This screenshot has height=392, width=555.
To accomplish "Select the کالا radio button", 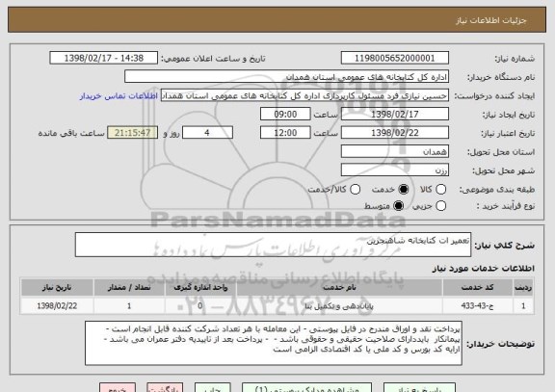I will (x=440, y=190).
